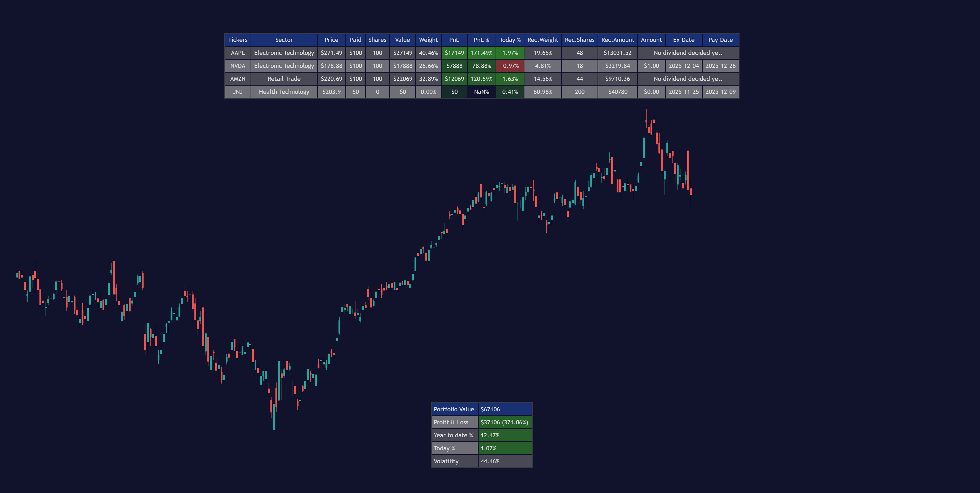Viewport: 980px width, 493px height.
Task: Click NVDA's red -0.97% today cell
Action: point(510,66)
